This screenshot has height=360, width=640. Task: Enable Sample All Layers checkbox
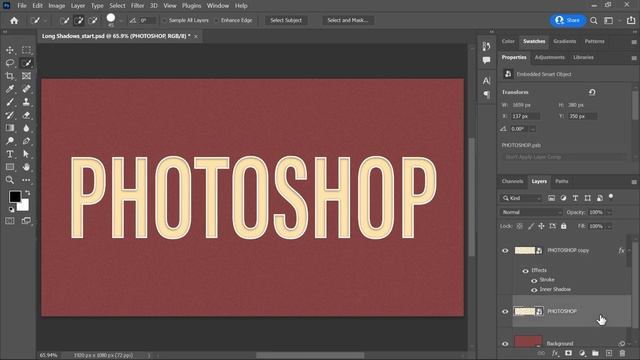coord(164,20)
